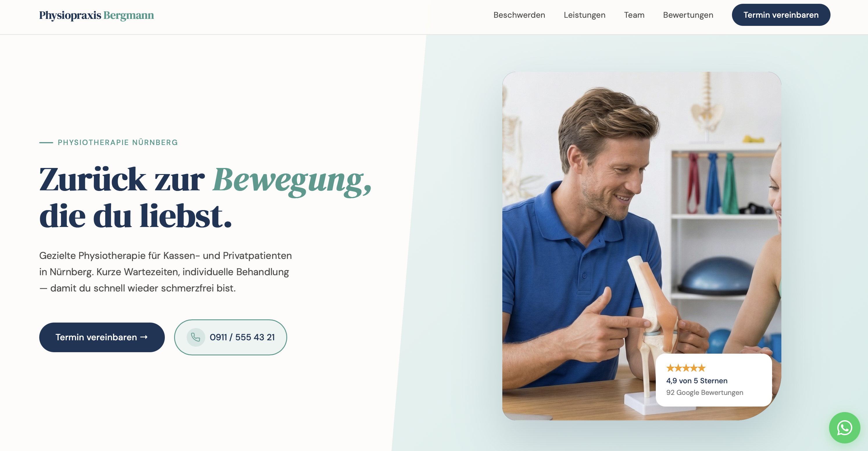The image size is (868, 451).
Task: Go to the Team section
Action: click(634, 15)
